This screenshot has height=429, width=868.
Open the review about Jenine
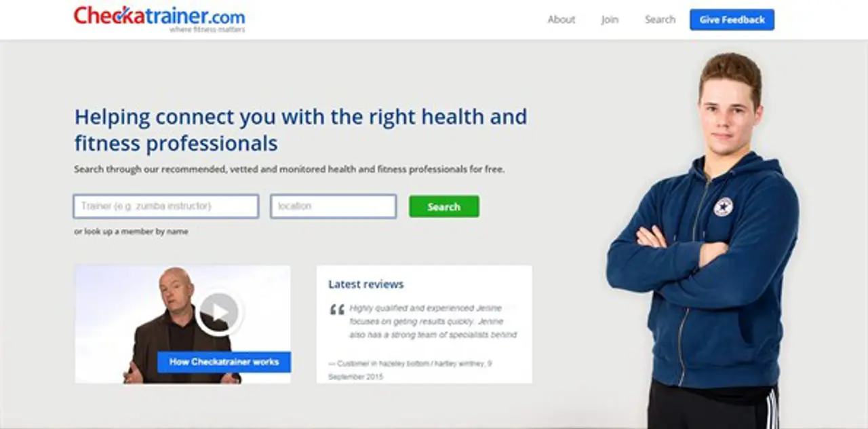pyautogui.click(x=433, y=321)
